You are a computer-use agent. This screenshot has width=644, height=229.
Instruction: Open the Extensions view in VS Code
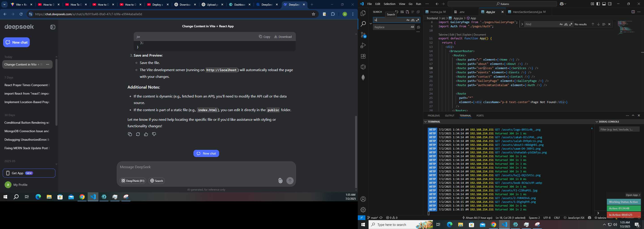pos(363,56)
